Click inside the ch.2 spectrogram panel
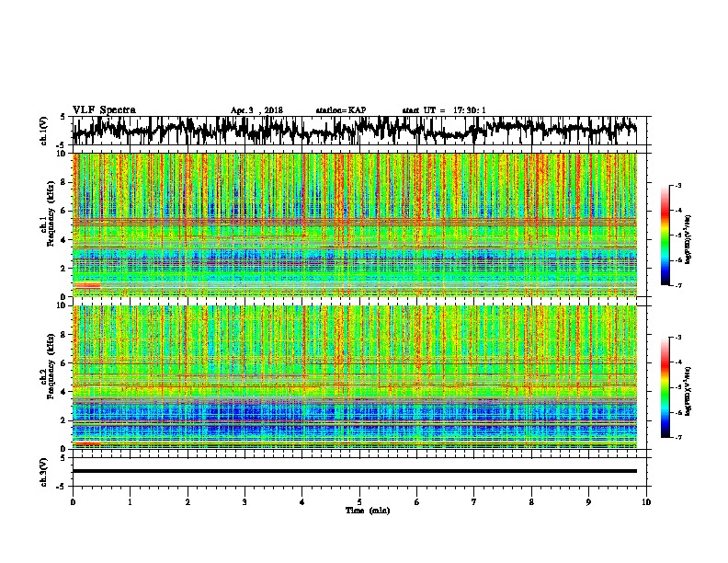 tap(355, 377)
